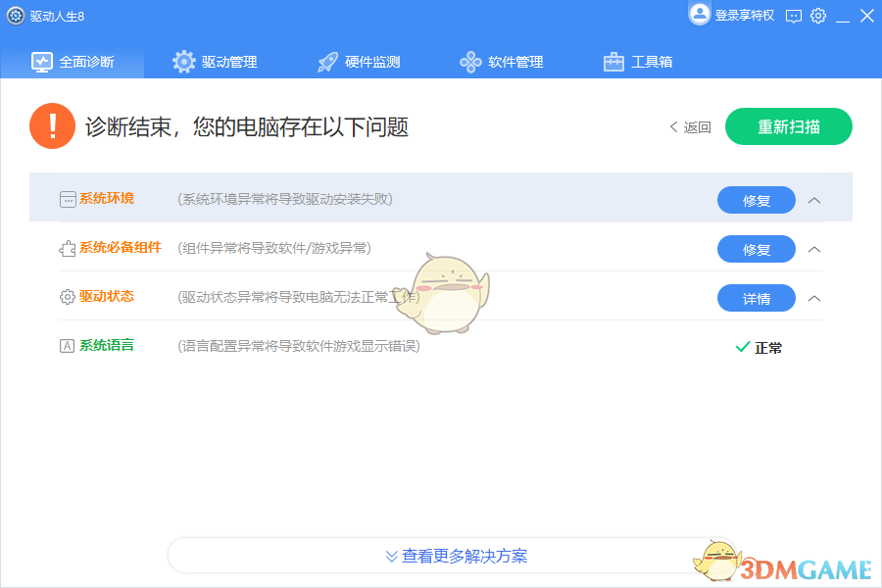Screen dimensions: 882x588
Task: Click the 系统环境 row icon
Action: (x=68, y=199)
